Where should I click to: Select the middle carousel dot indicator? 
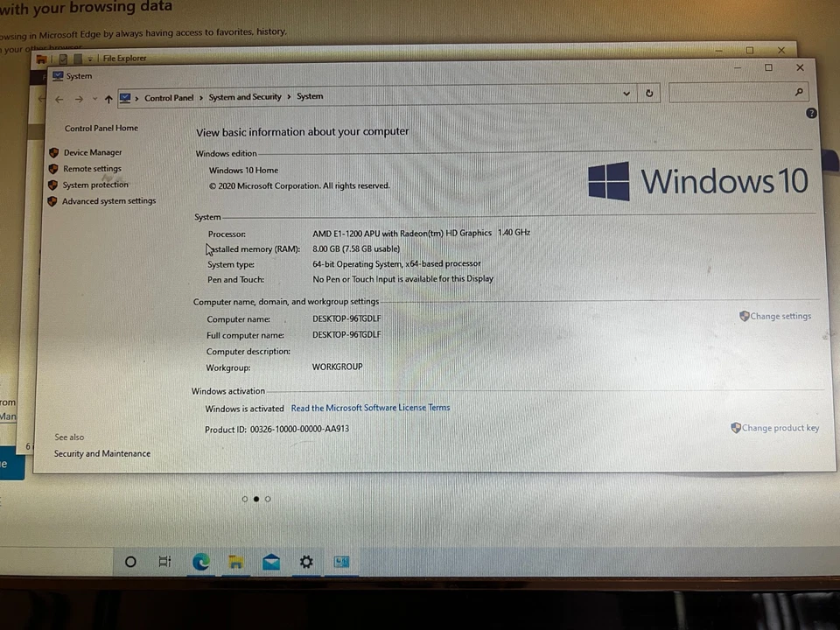coord(255,498)
